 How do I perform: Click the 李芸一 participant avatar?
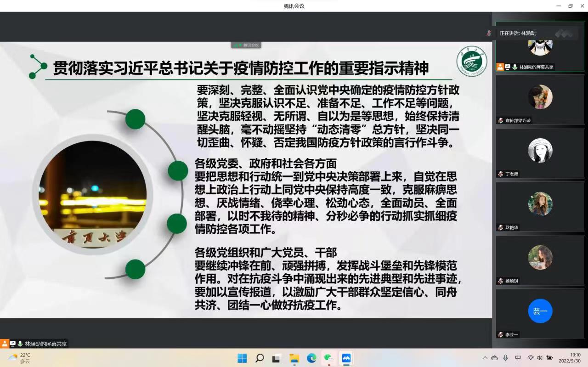point(540,311)
